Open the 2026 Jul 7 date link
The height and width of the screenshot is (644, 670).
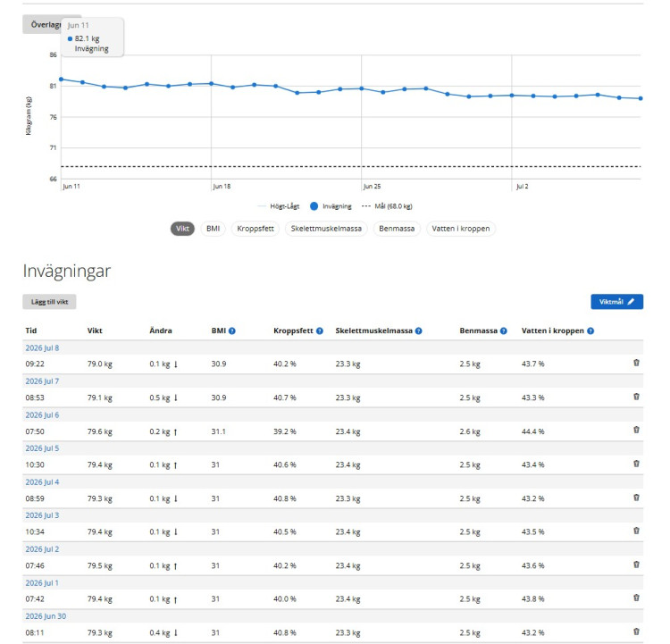coord(42,381)
